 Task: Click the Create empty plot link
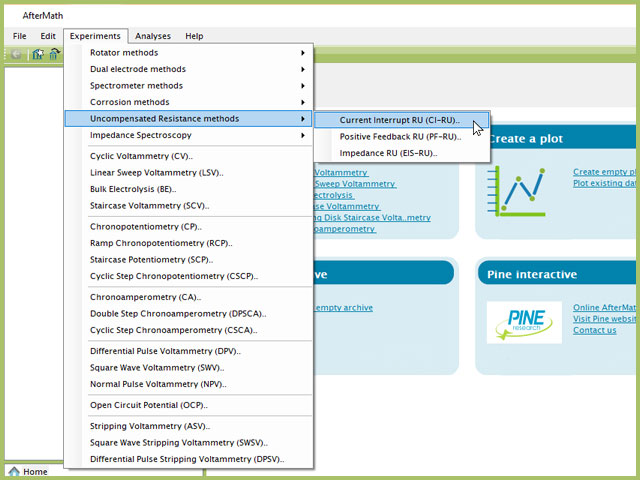click(604, 172)
